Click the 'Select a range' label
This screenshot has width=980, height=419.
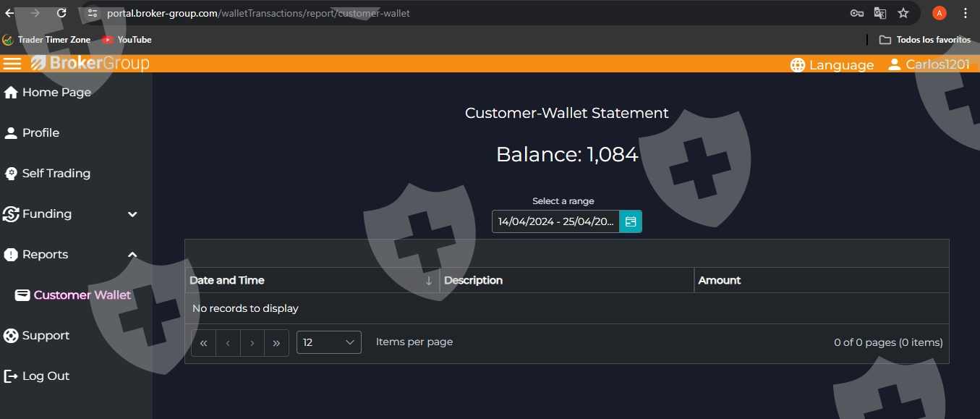click(x=563, y=201)
